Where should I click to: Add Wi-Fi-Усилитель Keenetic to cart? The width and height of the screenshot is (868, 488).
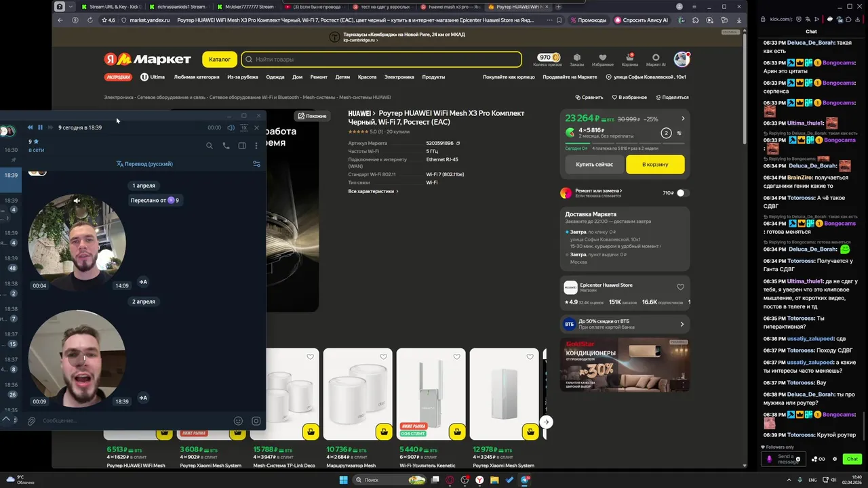point(458,432)
